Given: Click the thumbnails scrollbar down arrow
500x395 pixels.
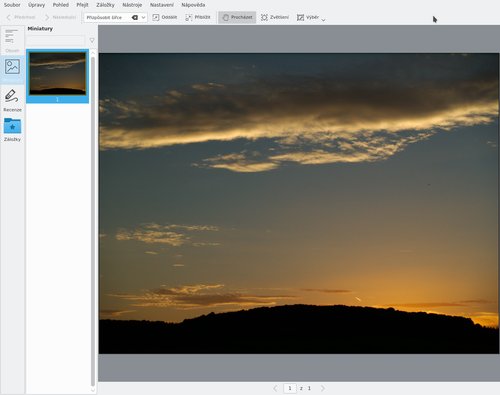Looking at the screenshot, I should tap(93, 389).
